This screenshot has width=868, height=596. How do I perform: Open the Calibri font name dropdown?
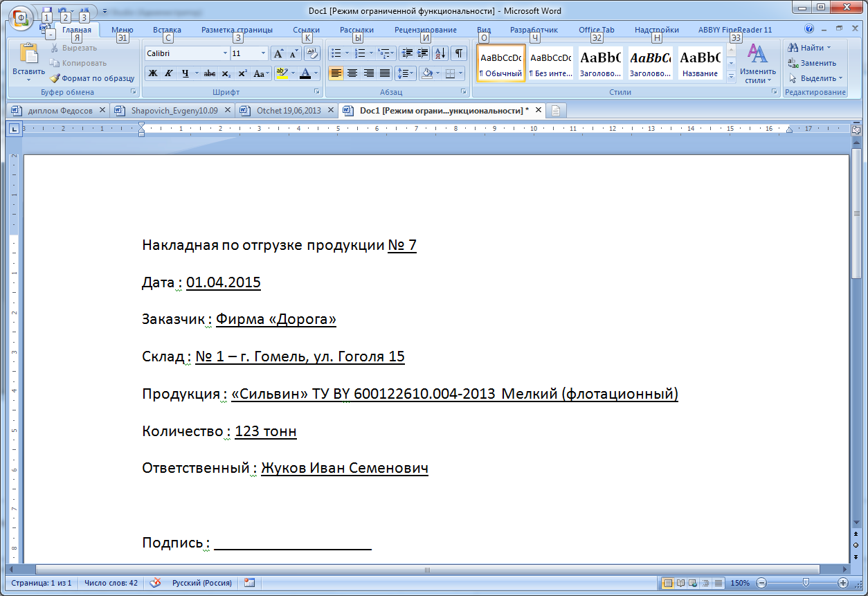(x=225, y=53)
